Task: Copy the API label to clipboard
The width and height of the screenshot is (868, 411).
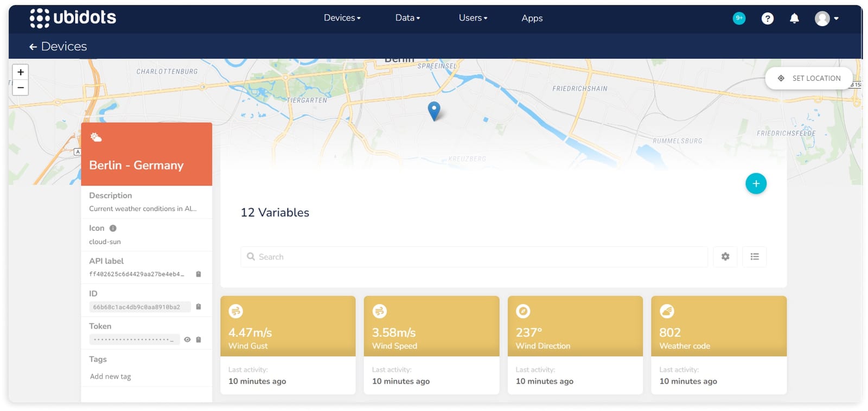Action: (x=199, y=274)
